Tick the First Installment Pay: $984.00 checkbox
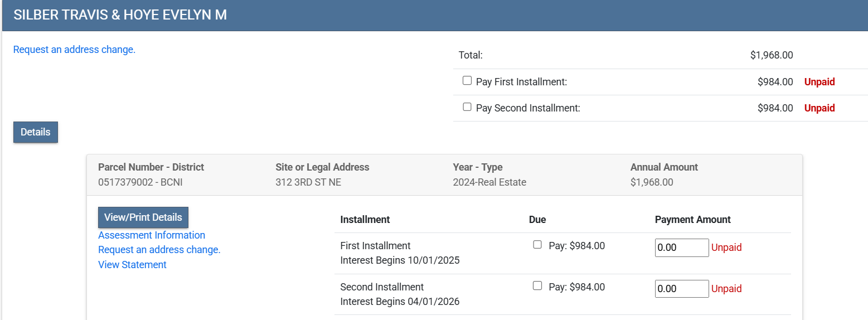This screenshot has height=320, width=868. coord(537,245)
